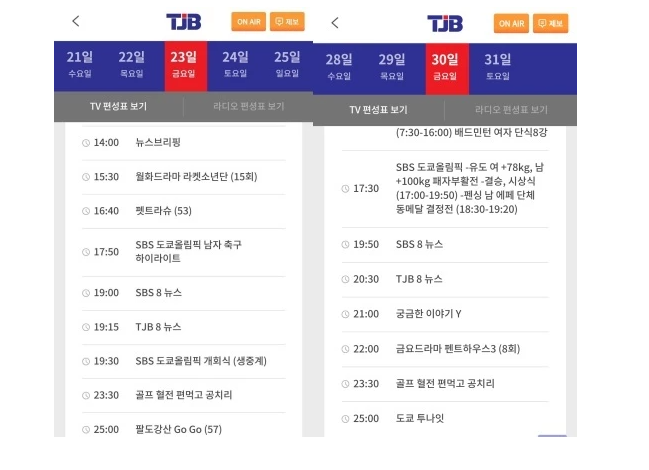Open 제보 report button in left panel
The image size is (649, 470).
pos(289,21)
